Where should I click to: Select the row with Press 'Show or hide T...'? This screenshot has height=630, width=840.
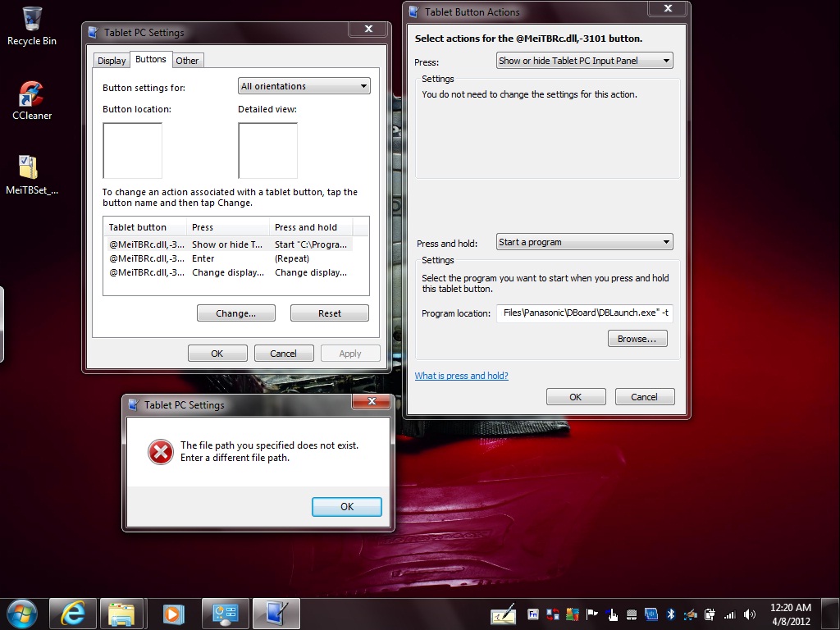point(230,244)
